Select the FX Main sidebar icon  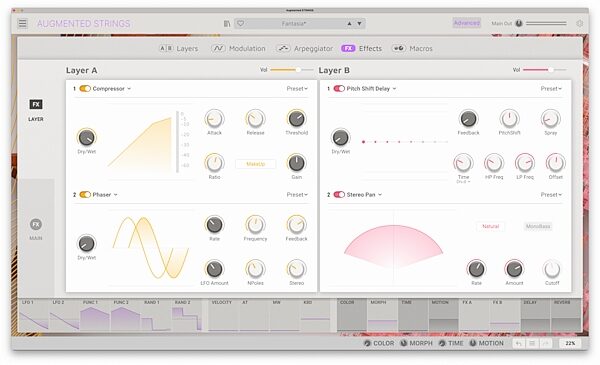coord(36,225)
